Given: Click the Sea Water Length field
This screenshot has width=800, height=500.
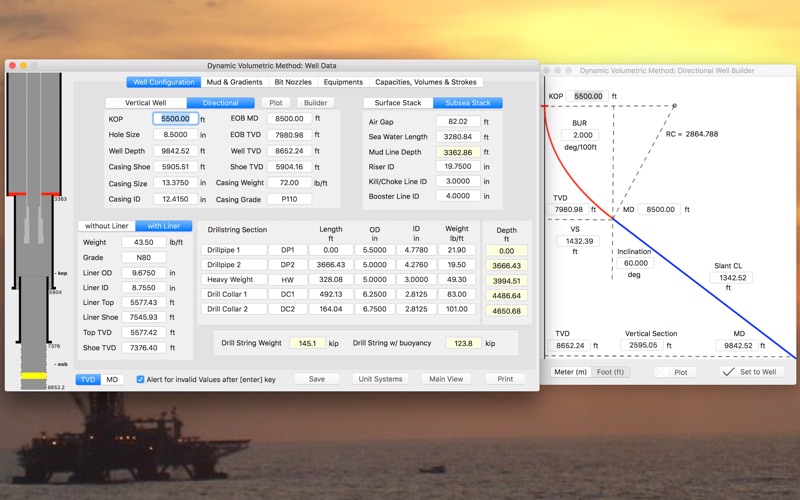Looking at the screenshot, I should (x=458, y=137).
